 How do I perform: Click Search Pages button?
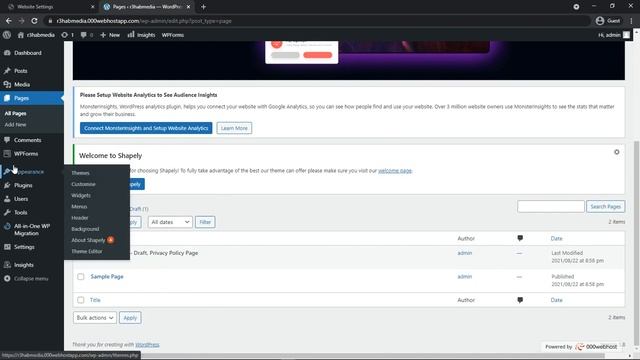(605, 207)
